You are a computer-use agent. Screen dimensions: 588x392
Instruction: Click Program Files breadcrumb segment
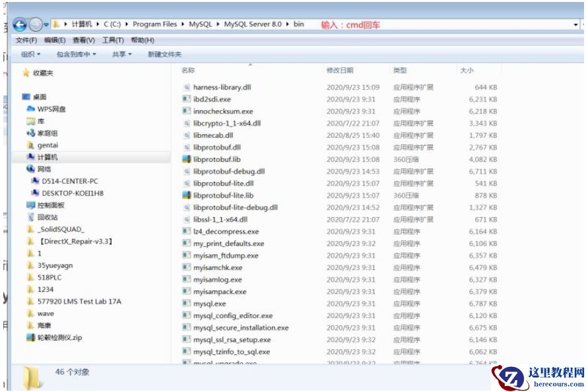(x=154, y=24)
